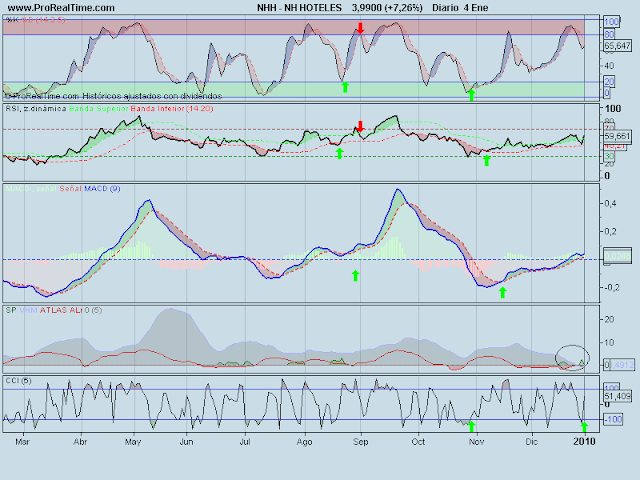
Task: Click the Sep month label on time axis
Action: click(360, 442)
